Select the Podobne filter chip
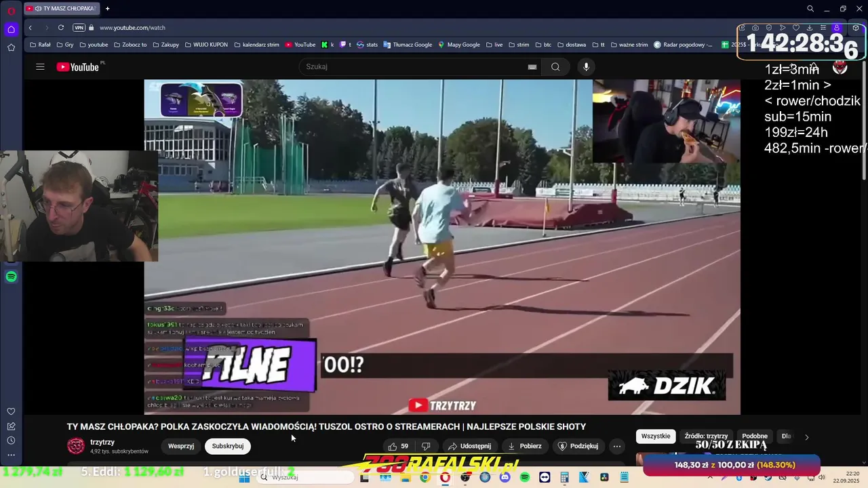868x488 pixels. [x=755, y=436]
